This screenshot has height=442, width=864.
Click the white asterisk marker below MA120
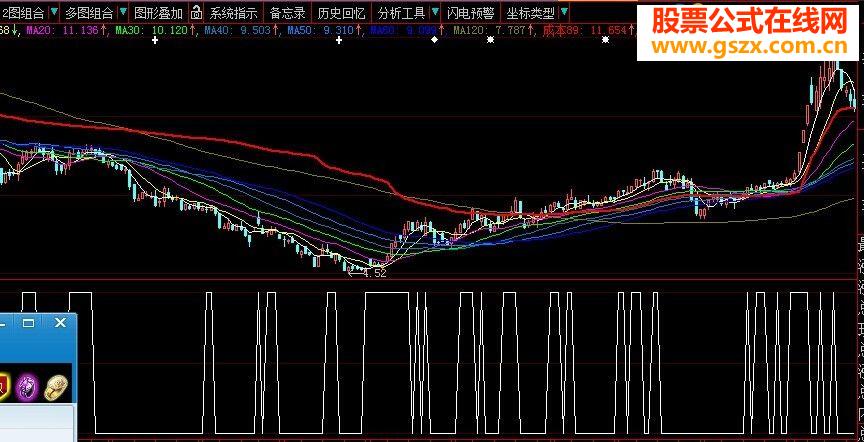(490, 40)
